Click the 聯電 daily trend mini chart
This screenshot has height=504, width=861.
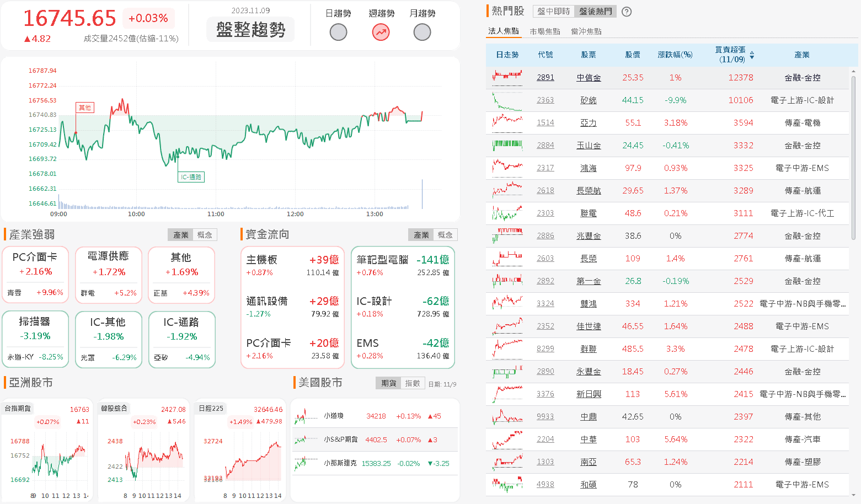pos(507,213)
